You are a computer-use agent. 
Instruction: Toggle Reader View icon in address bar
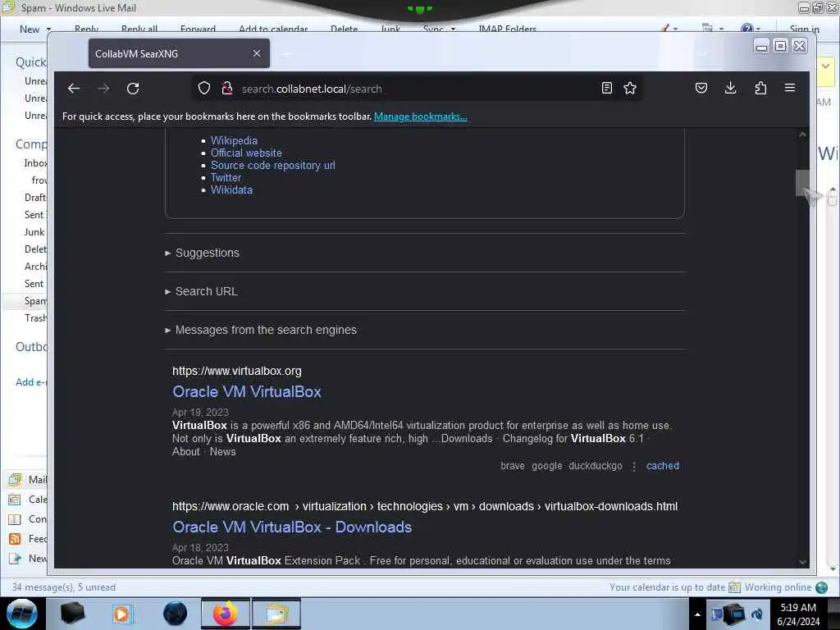tap(606, 89)
